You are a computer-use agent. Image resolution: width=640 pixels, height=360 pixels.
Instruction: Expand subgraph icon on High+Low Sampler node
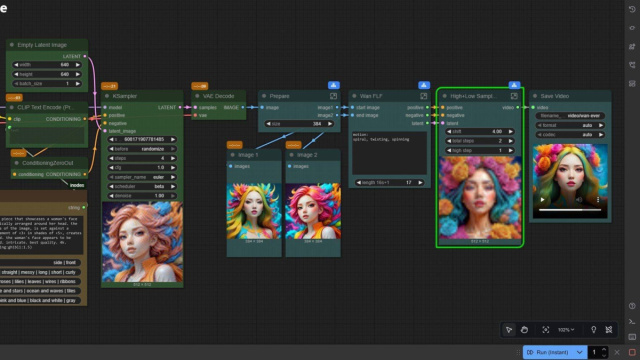point(514,96)
